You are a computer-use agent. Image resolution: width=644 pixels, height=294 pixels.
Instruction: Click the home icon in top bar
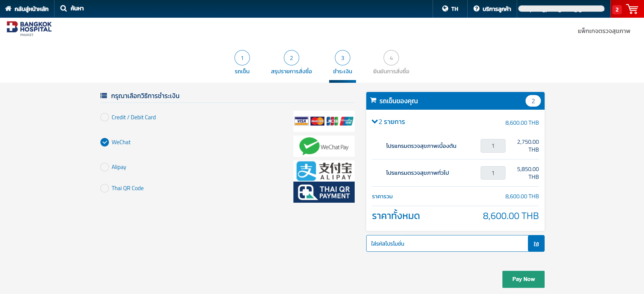pos(8,9)
